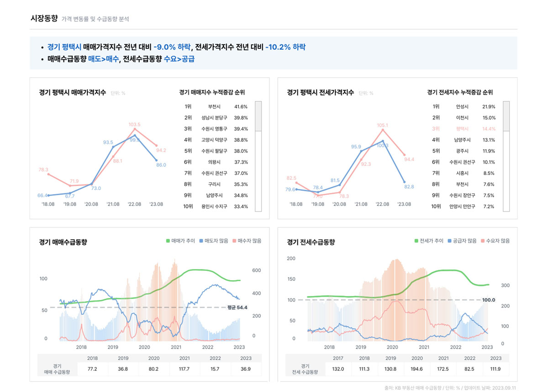Select the 안양시 만안구 7.2% ranking row
Screen dimensions: 548x392
pos(464,207)
